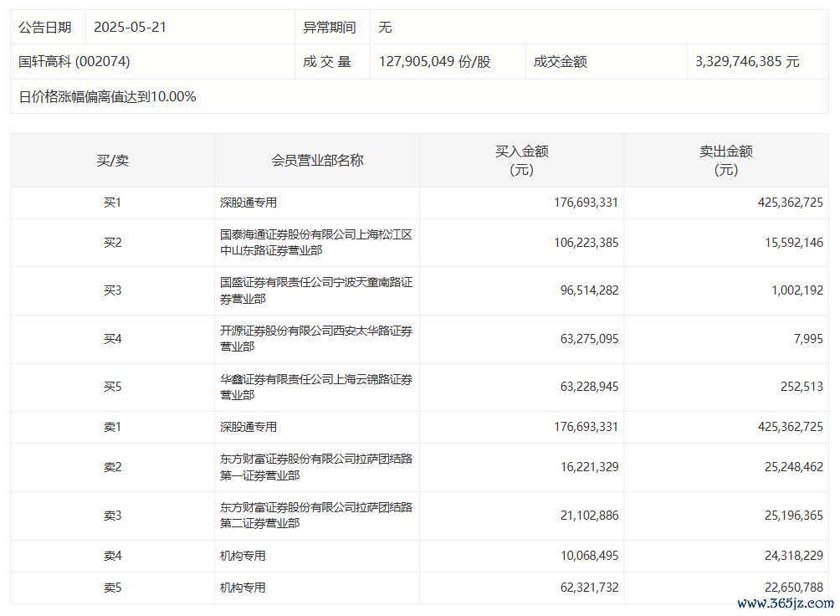The height and width of the screenshot is (616, 840).
Task: Click the 买/卖 column header
Action: pyautogui.click(x=112, y=161)
